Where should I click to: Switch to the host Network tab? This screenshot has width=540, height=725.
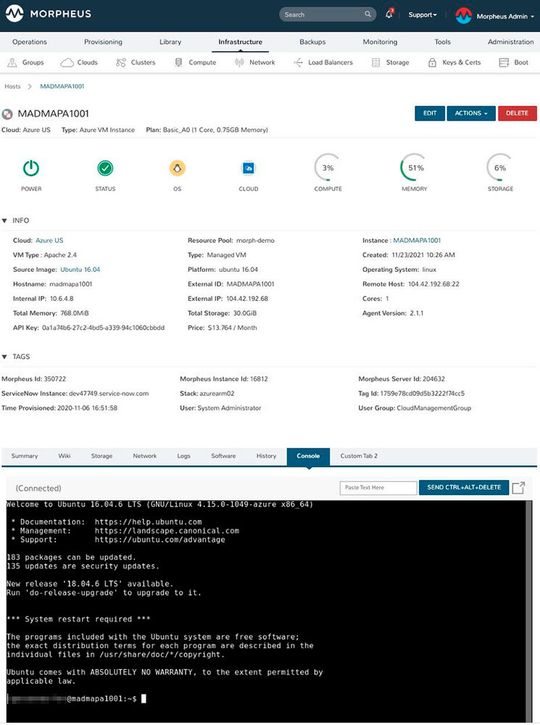(x=145, y=456)
